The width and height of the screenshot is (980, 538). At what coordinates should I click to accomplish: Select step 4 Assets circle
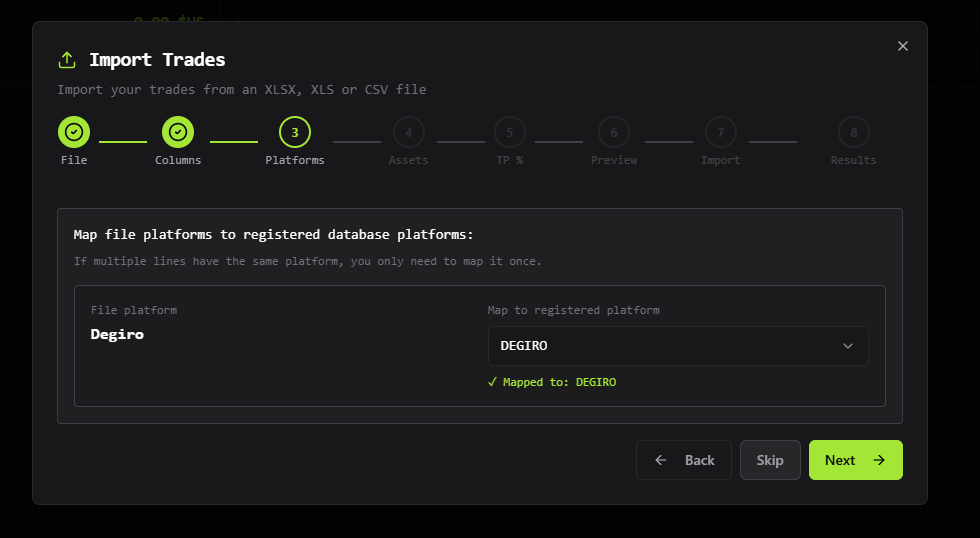(x=409, y=132)
